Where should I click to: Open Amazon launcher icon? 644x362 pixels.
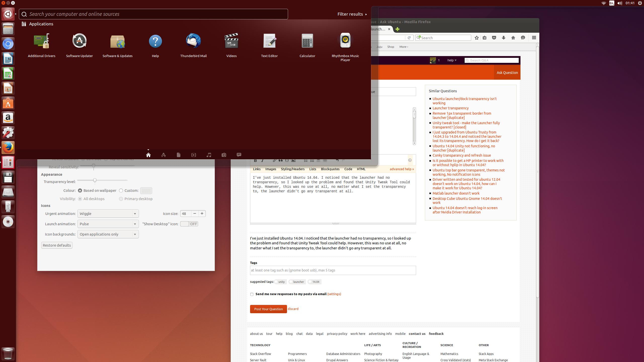click(8, 118)
